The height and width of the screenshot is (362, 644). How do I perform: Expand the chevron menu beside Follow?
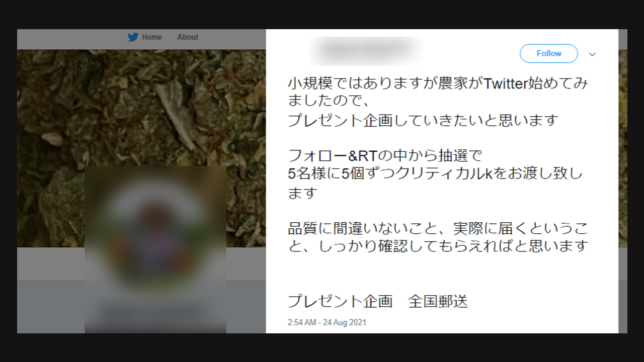(592, 54)
